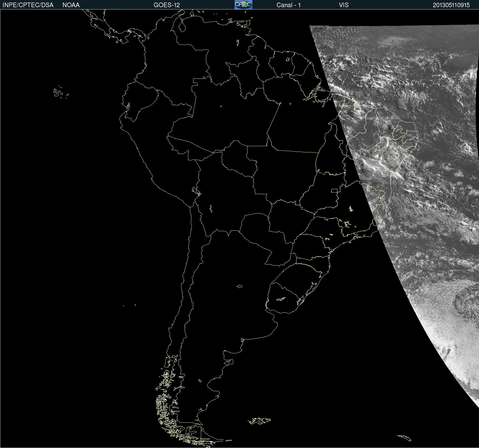Click the CPTEC logo in the header
The width and height of the screenshot is (479, 448).
[243, 5]
